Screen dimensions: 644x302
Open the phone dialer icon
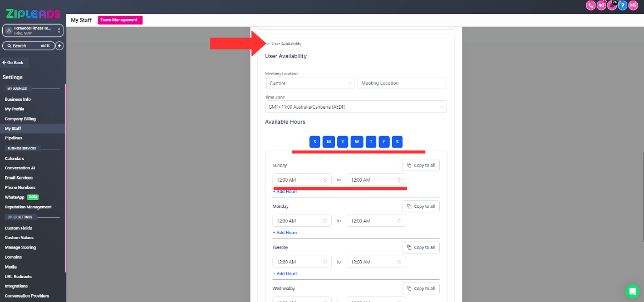click(x=591, y=6)
